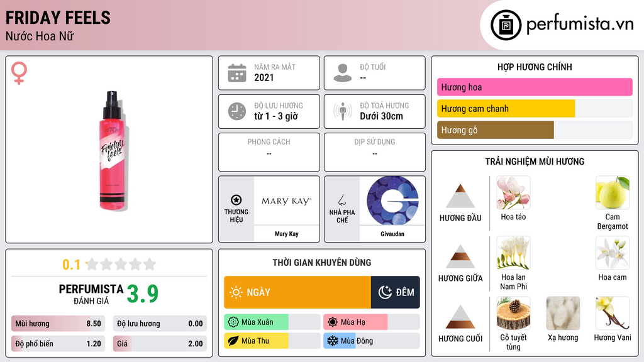
Task: Click the sillage value Dưới 30cm
Action: 382,116
